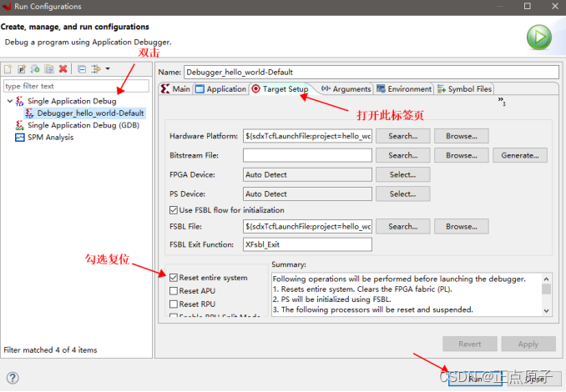
Task: Click the Hardware Platform text field
Action: [x=307, y=136]
